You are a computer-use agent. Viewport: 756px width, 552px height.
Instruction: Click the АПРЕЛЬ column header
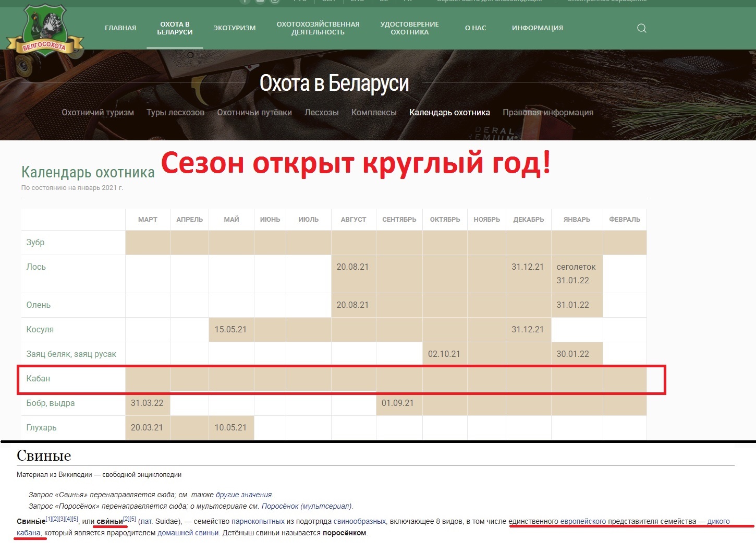click(189, 220)
